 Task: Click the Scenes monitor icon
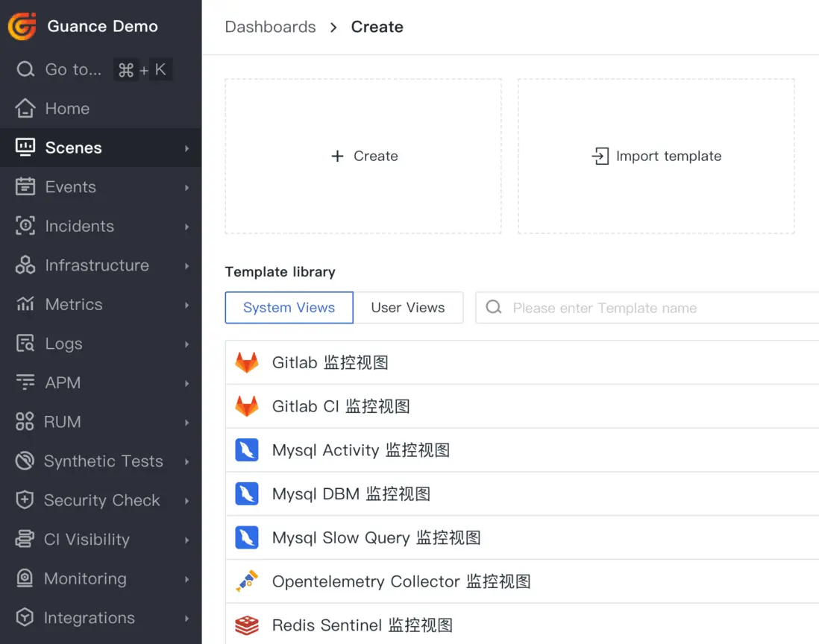point(25,148)
